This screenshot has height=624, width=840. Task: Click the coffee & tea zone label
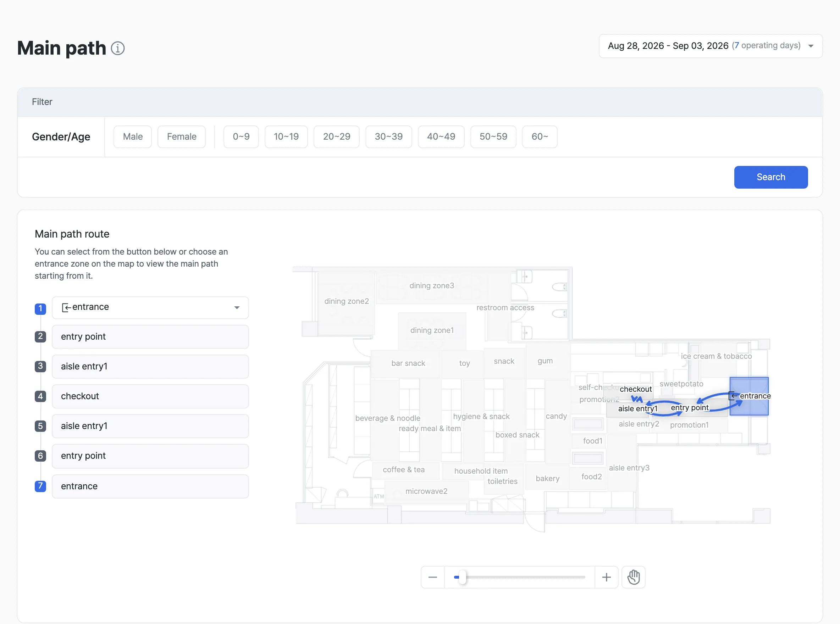404,469
